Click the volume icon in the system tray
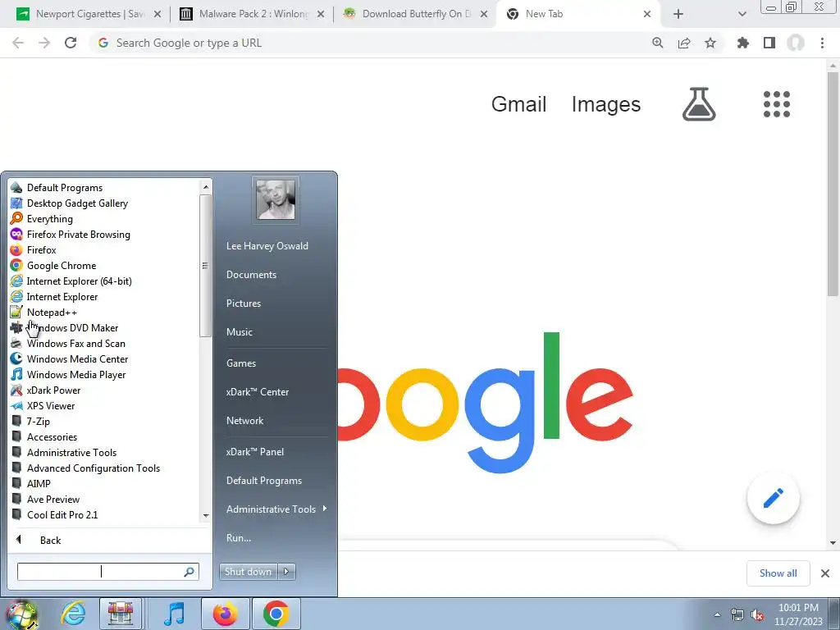 pyautogui.click(x=757, y=615)
